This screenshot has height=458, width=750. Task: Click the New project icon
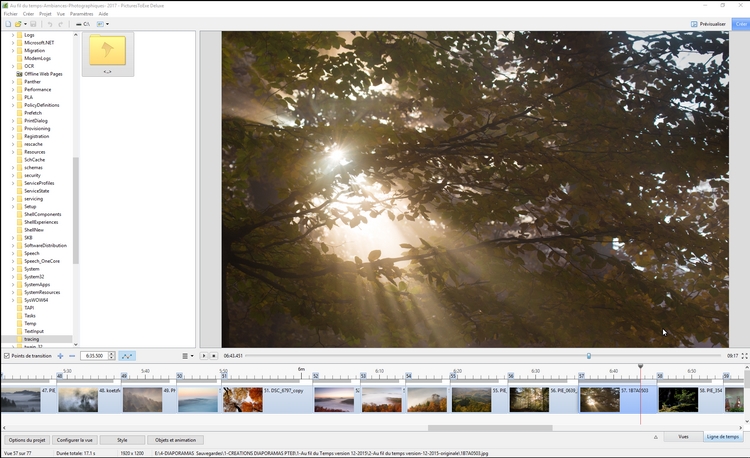pos(8,24)
